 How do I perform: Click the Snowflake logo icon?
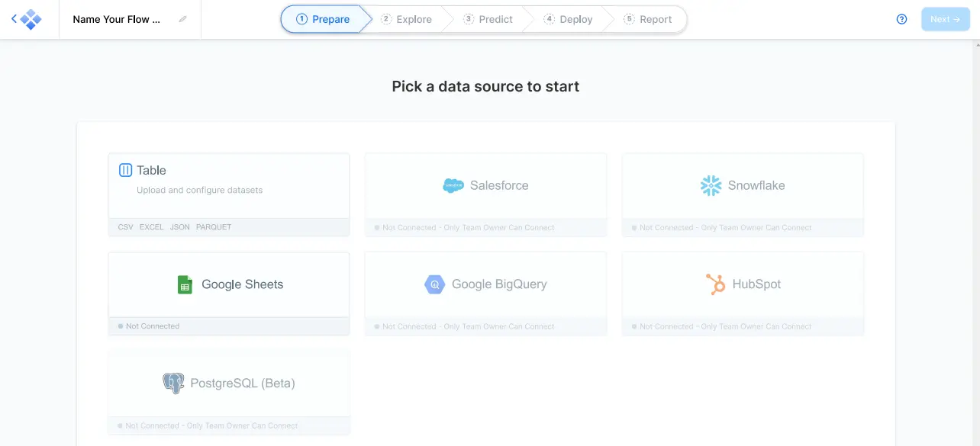coord(711,185)
